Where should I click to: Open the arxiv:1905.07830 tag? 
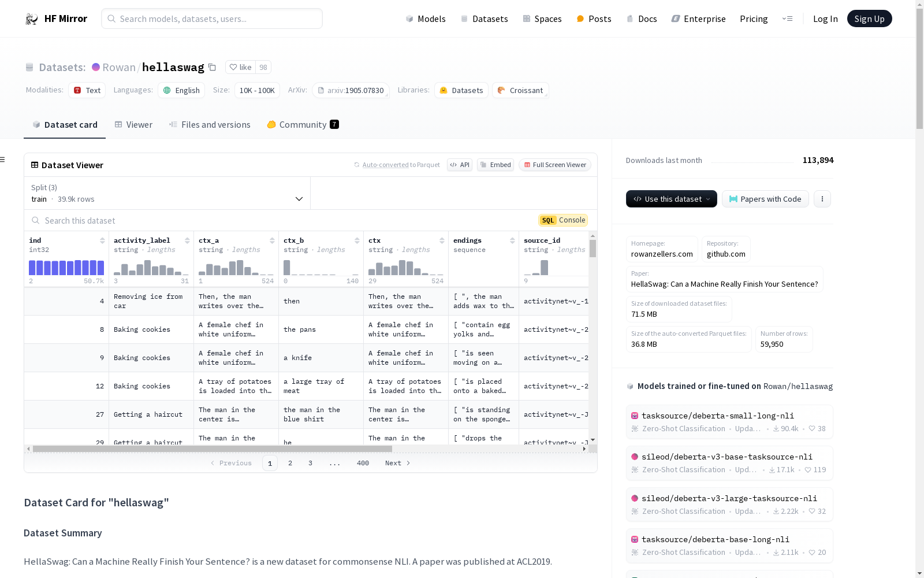pos(351,90)
